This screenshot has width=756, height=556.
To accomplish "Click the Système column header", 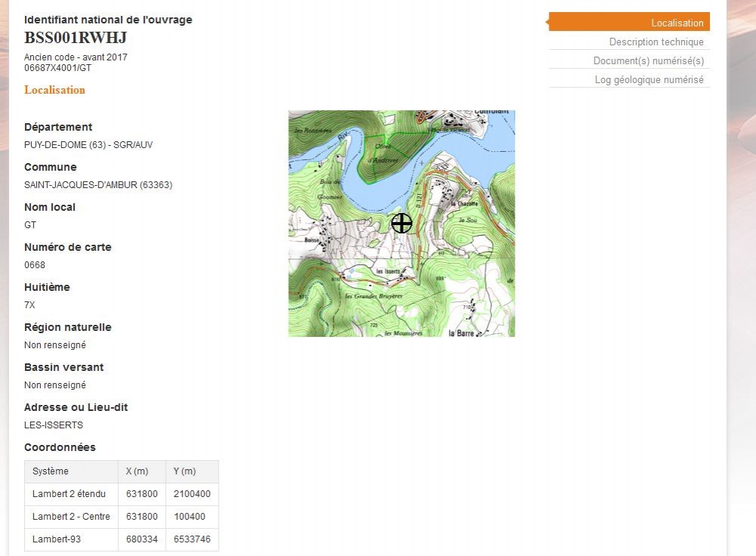I will click(x=51, y=471).
